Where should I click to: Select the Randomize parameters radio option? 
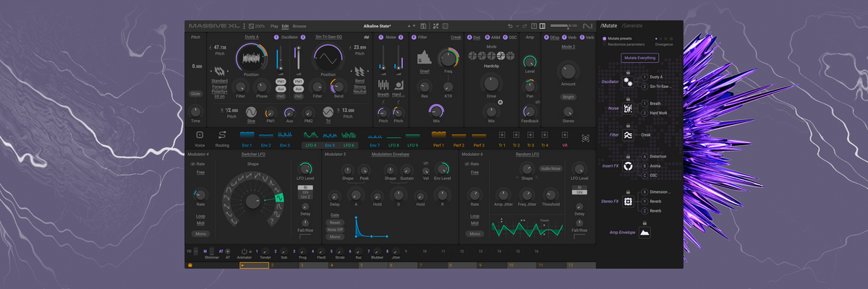coord(605,44)
